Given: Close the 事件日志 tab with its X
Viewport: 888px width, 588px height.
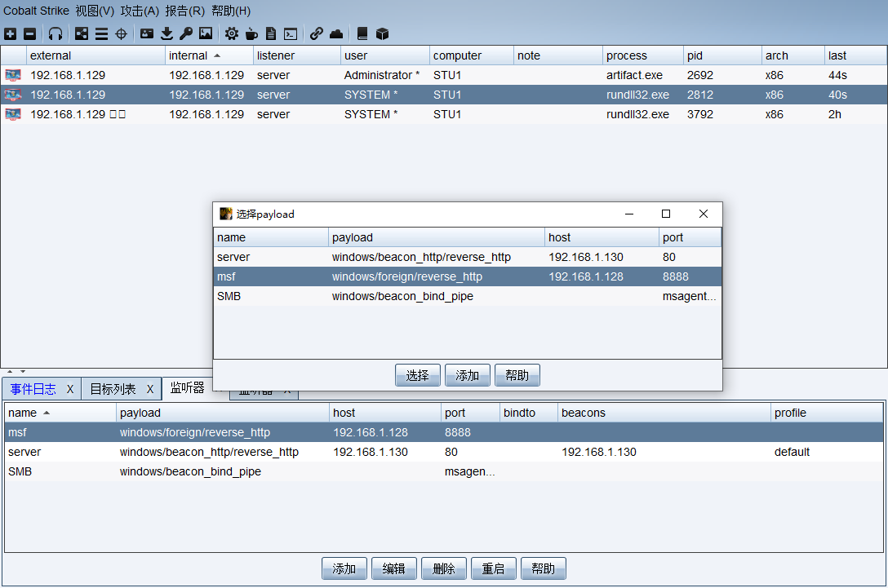Looking at the screenshot, I should coord(70,389).
